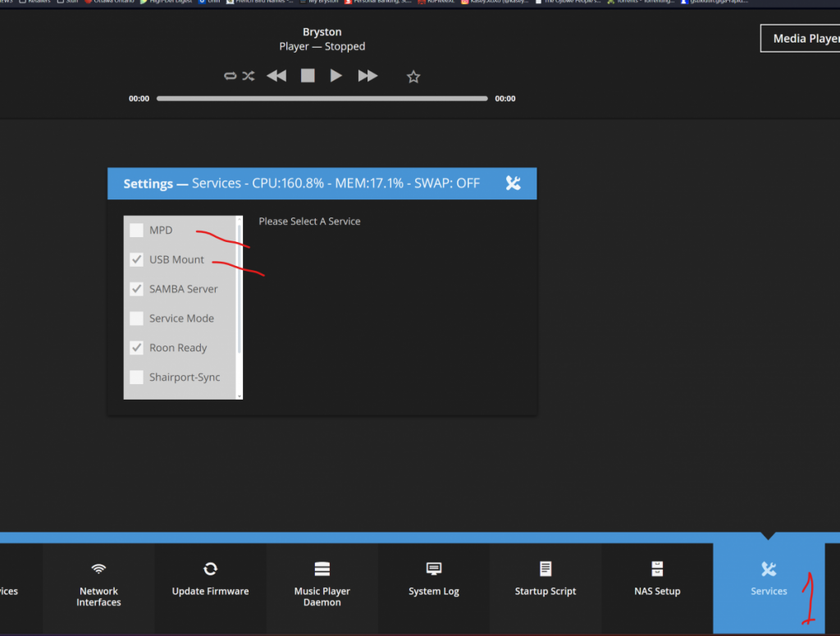840x636 pixels.
Task: Click the elapsed time 00:00 label
Action: pos(139,98)
